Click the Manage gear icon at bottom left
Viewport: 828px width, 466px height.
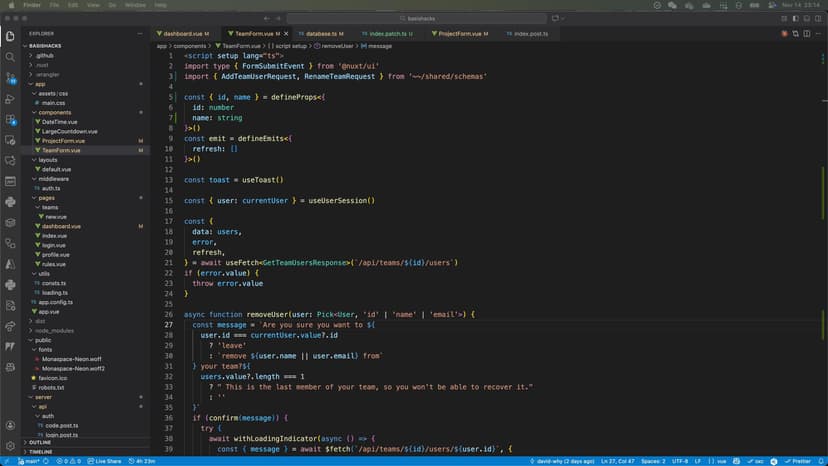point(10,445)
